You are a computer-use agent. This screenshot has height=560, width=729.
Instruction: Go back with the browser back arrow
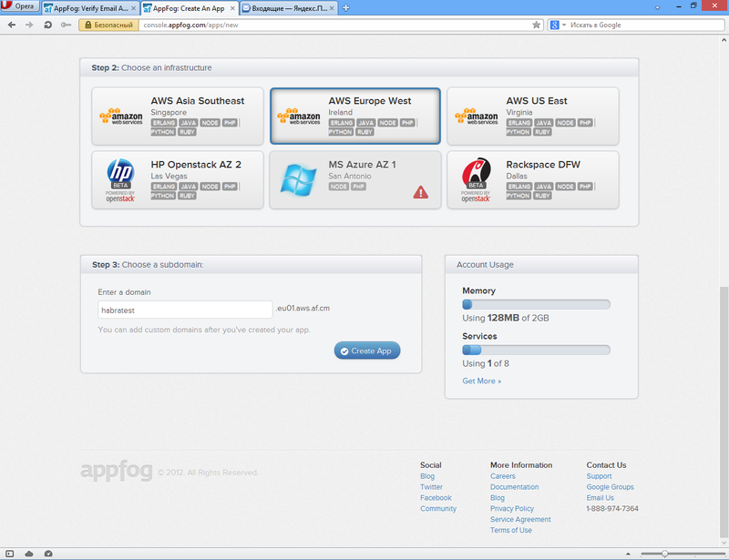[12, 25]
